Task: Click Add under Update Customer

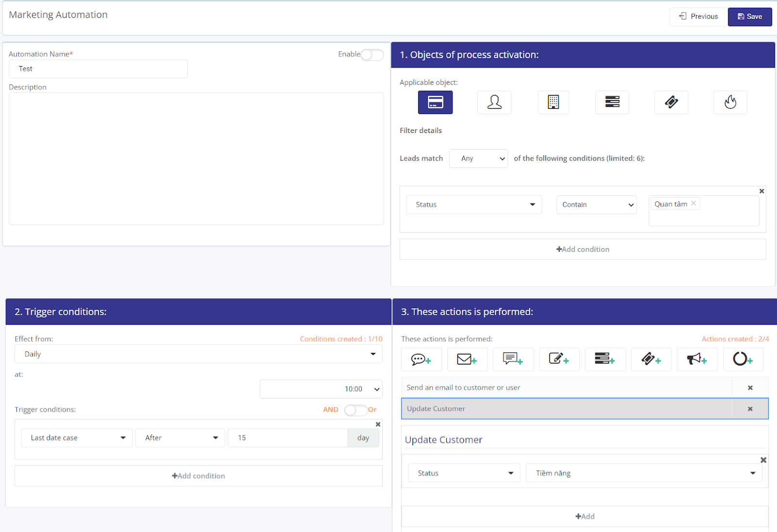Action: point(585,516)
